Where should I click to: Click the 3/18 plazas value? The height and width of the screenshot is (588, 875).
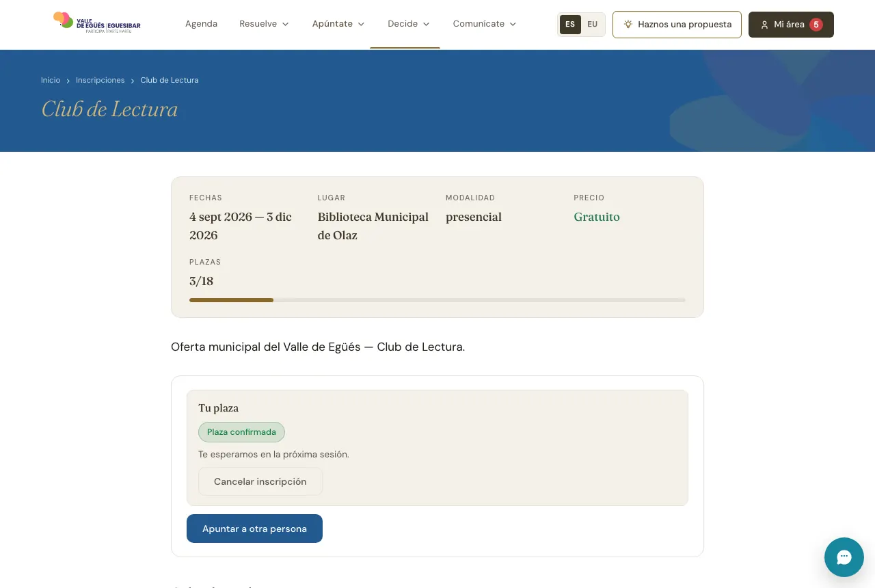[x=202, y=281]
